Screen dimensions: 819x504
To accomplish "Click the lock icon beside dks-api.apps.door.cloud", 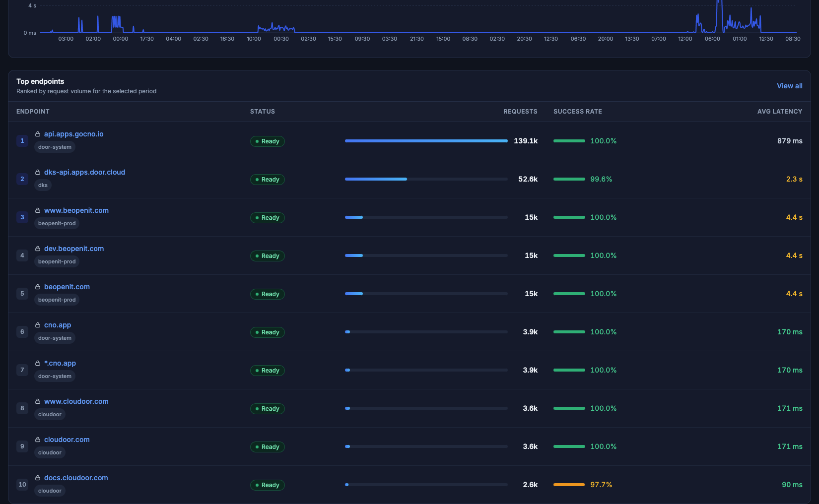I will click(x=38, y=172).
